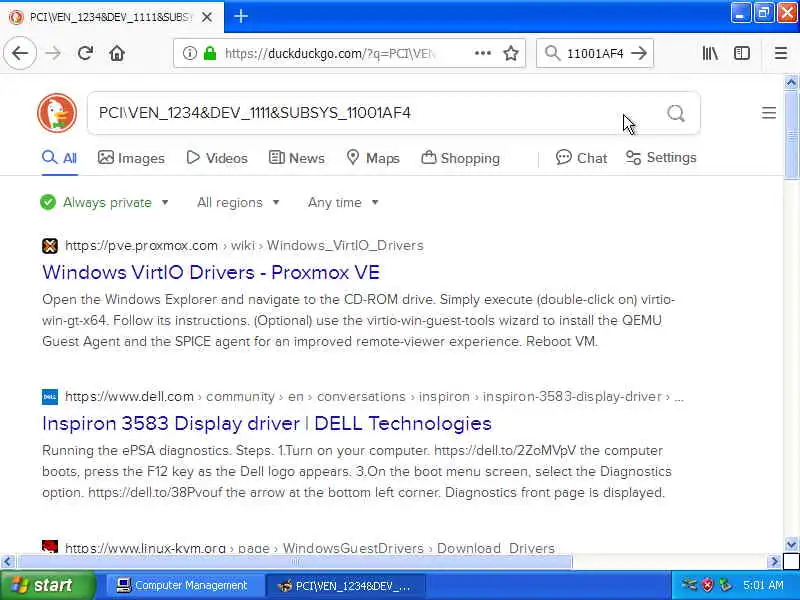This screenshot has width=800, height=600.
Task: Go back to previous page
Action: point(20,53)
